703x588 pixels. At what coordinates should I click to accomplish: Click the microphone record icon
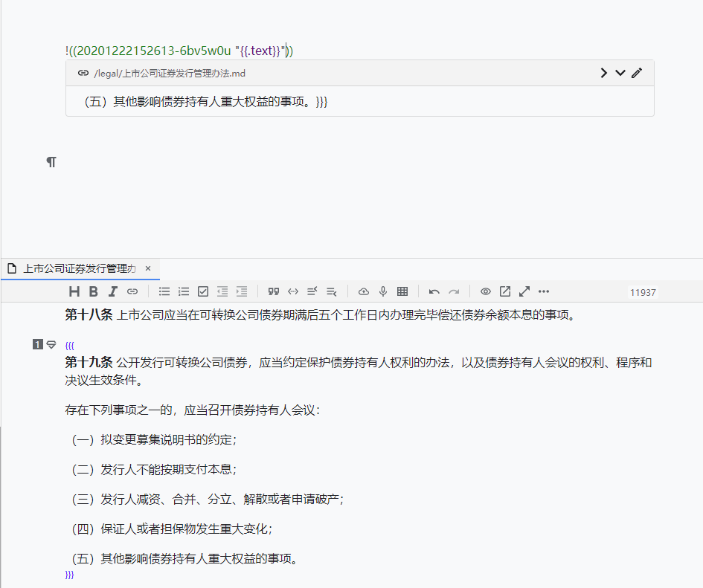tap(383, 291)
